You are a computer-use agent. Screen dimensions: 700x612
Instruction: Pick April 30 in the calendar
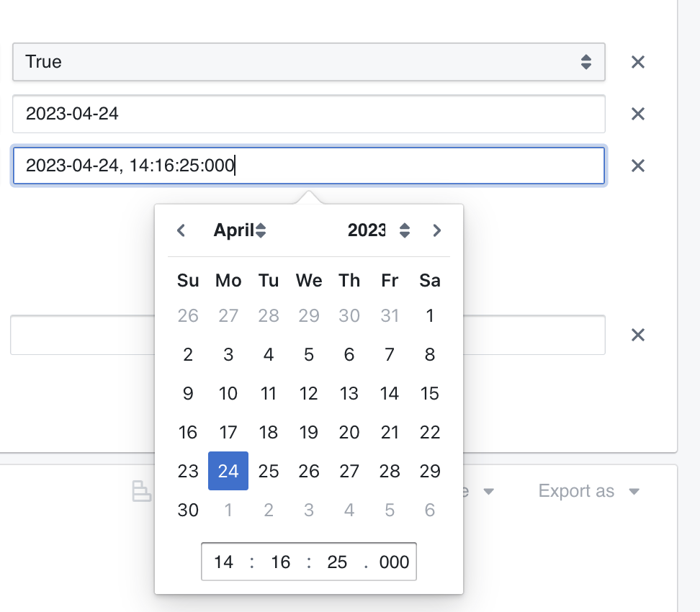click(x=188, y=510)
